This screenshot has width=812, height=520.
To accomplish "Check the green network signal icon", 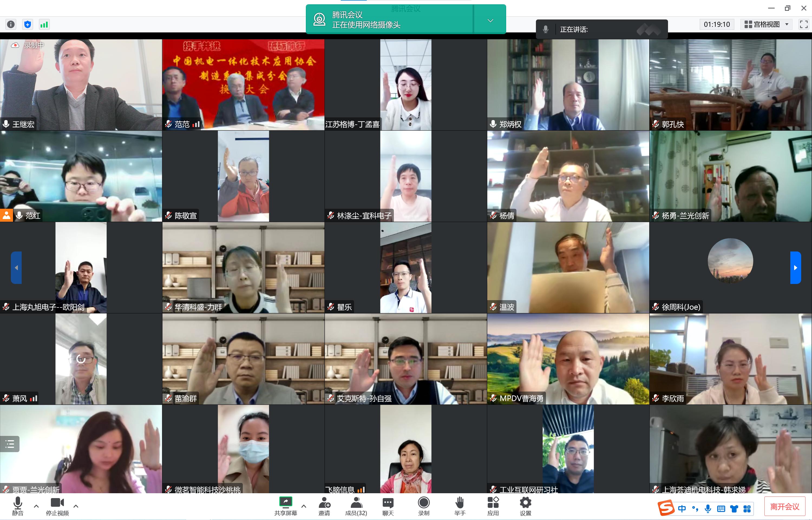I will click(x=44, y=24).
